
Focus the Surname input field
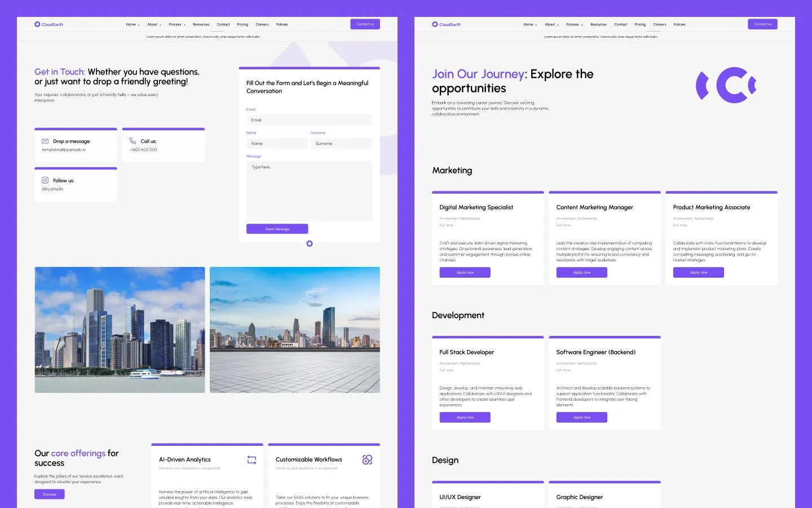341,143
